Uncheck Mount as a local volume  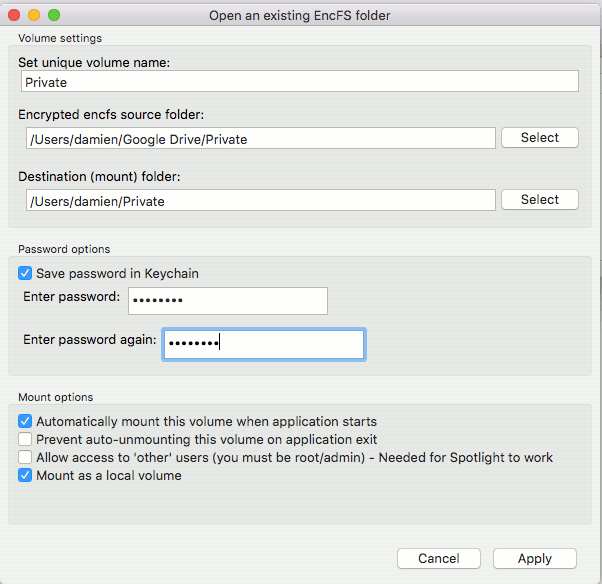25,475
